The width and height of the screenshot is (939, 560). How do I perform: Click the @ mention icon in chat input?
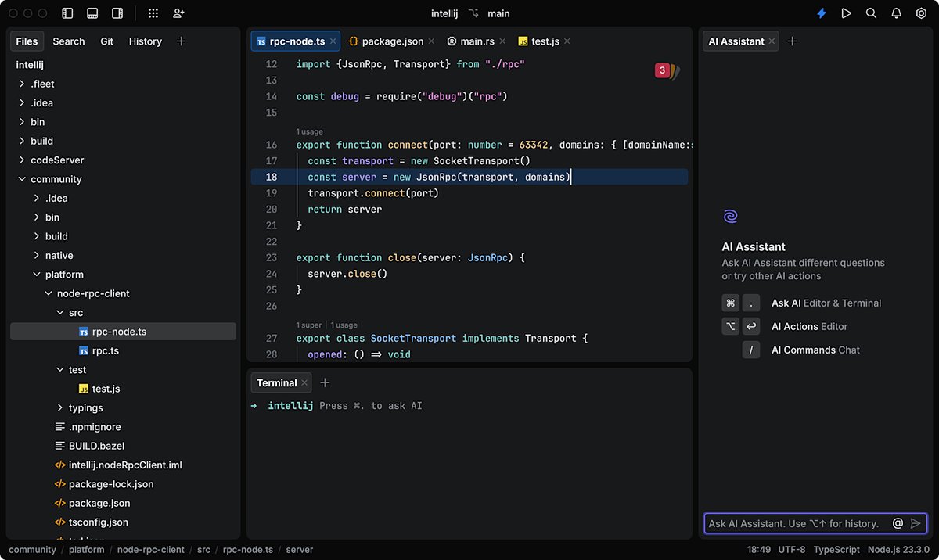[x=898, y=523]
